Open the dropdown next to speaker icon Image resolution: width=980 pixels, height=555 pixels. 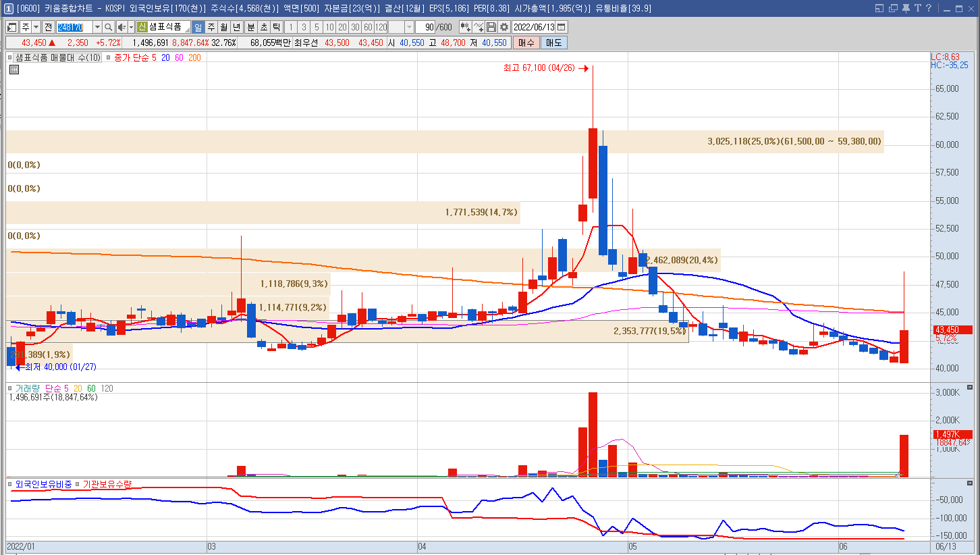[131, 27]
